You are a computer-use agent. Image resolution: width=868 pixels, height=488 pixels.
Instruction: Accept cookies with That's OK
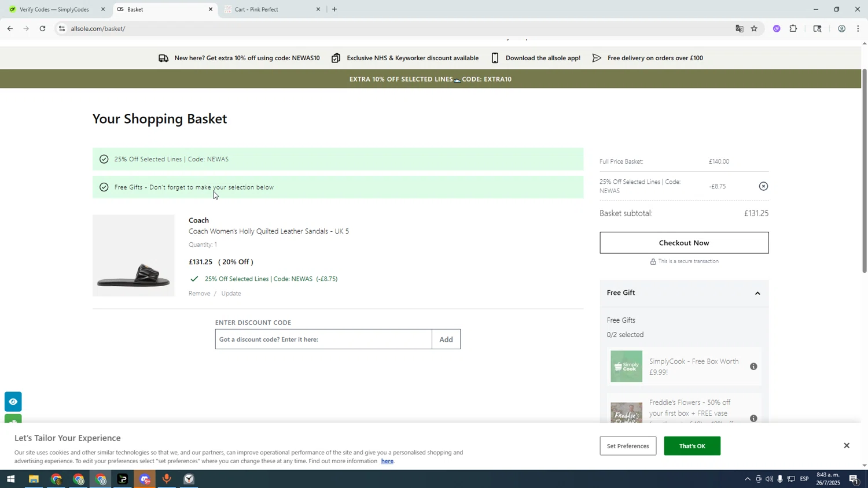[692, 446]
